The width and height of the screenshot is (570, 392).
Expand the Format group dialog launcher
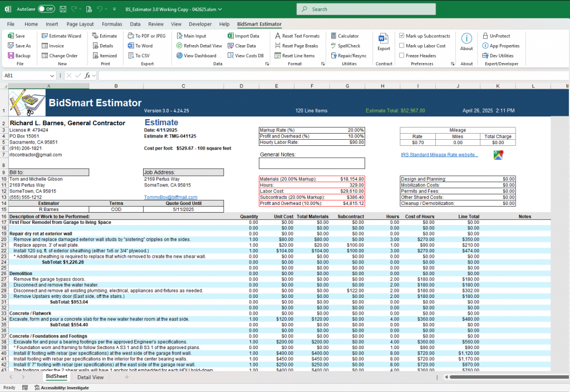coord(323,63)
